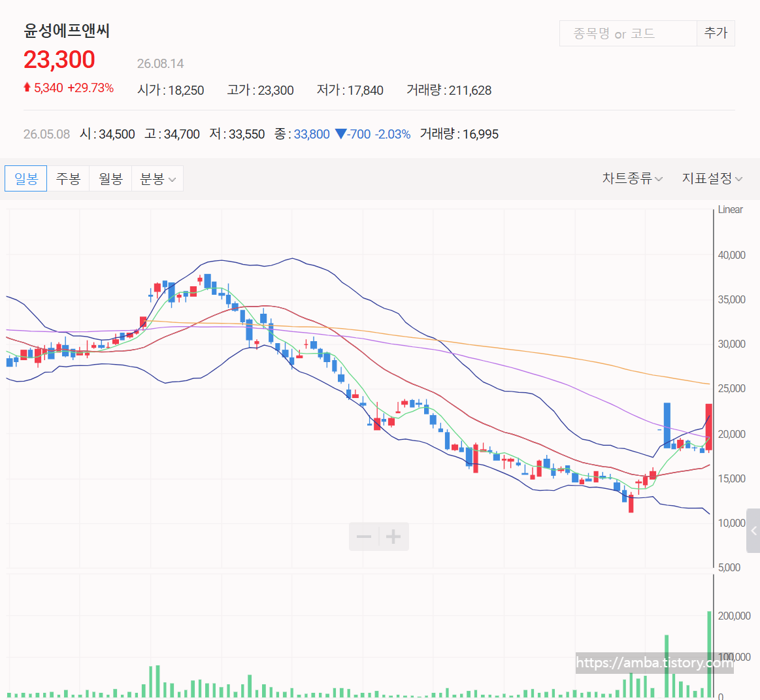Click the tall red candle at chart's right edge
The height and width of the screenshot is (700, 760).
[708, 427]
